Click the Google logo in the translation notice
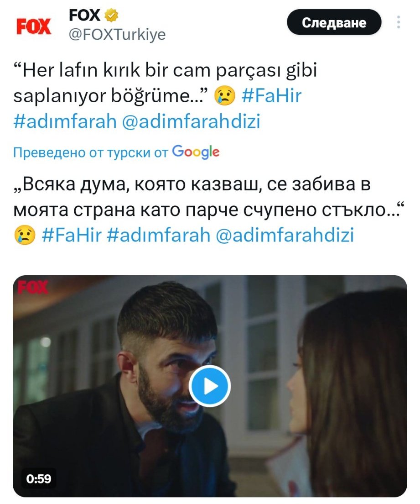Screen dimensions: 420x504 [196, 152]
